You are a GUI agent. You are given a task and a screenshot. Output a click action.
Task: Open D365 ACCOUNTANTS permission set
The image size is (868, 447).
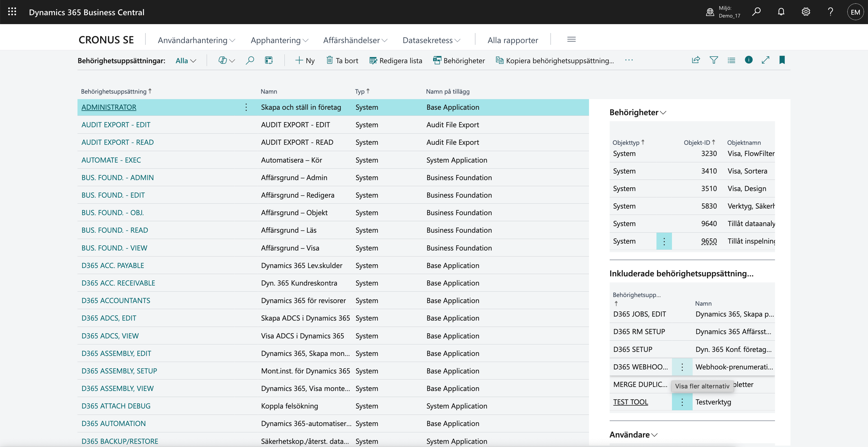[116, 300]
